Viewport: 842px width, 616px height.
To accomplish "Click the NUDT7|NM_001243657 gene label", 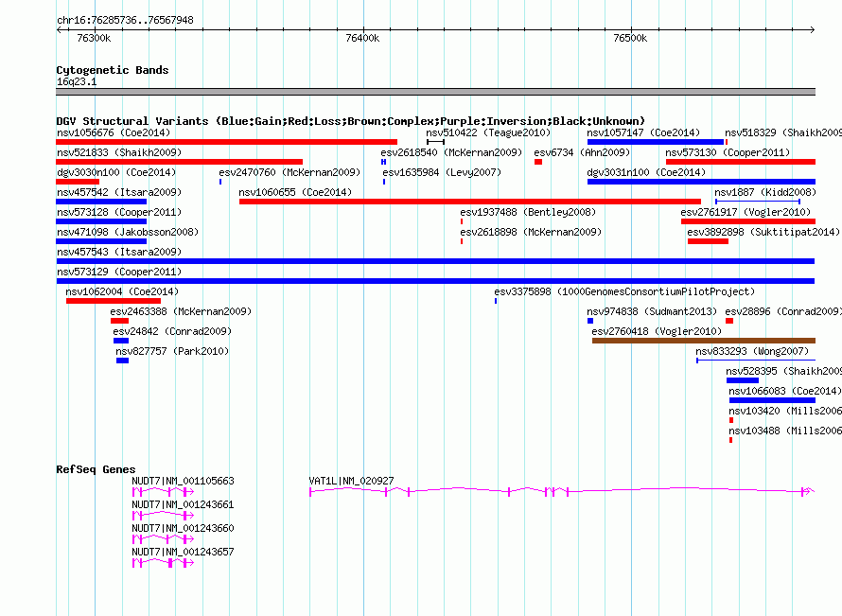I will coord(184,552).
